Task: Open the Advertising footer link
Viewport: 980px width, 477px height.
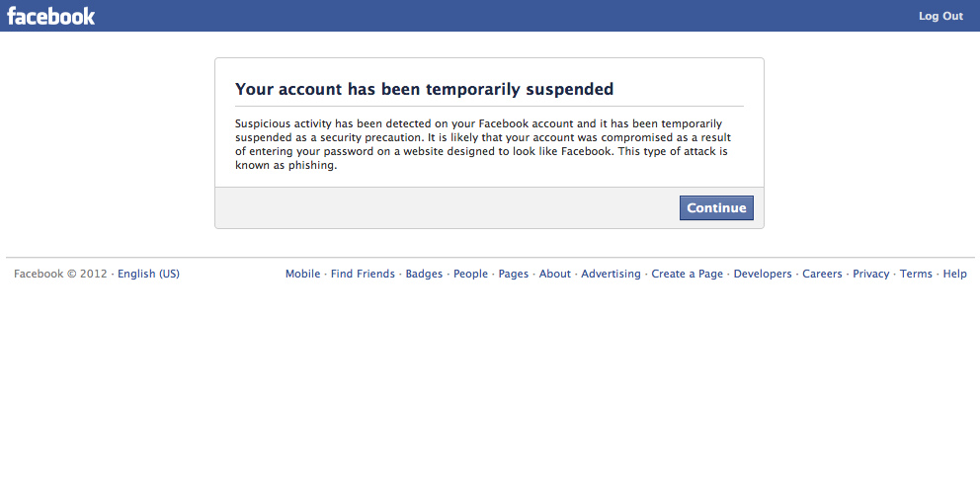Action: click(611, 275)
